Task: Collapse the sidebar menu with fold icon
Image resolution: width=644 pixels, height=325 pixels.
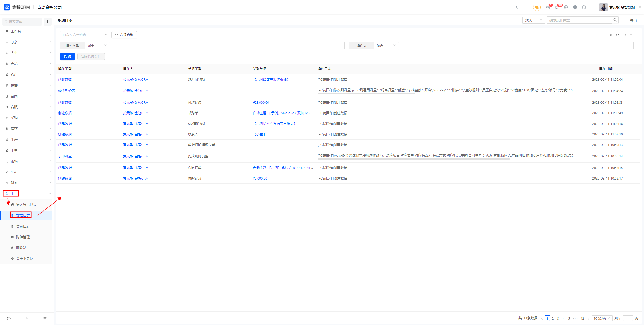Action: click(x=45, y=319)
